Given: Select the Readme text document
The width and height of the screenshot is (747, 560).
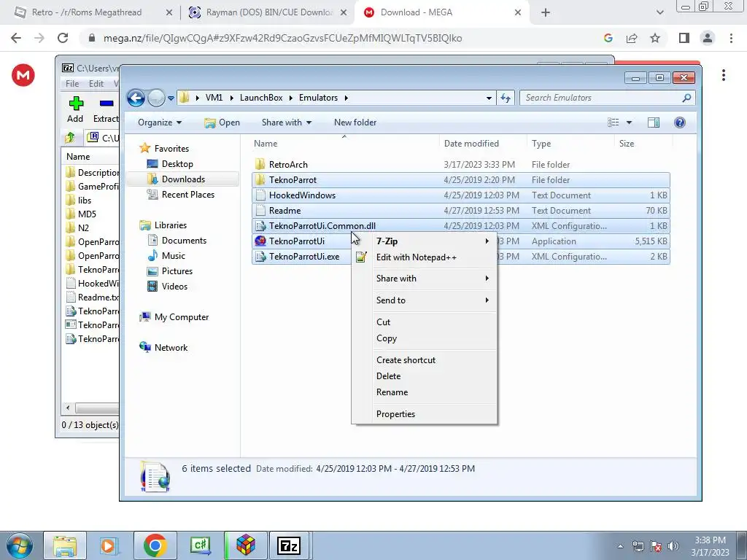Looking at the screenshot, I should tap(461, 211).
